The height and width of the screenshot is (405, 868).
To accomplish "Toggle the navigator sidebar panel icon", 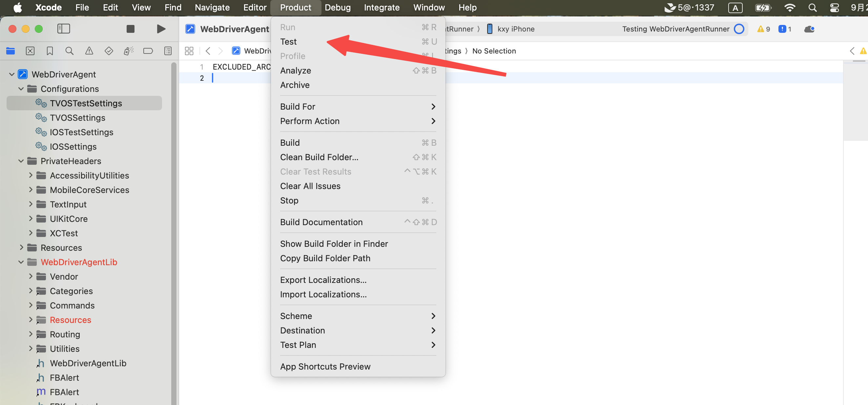I will 63,29.
